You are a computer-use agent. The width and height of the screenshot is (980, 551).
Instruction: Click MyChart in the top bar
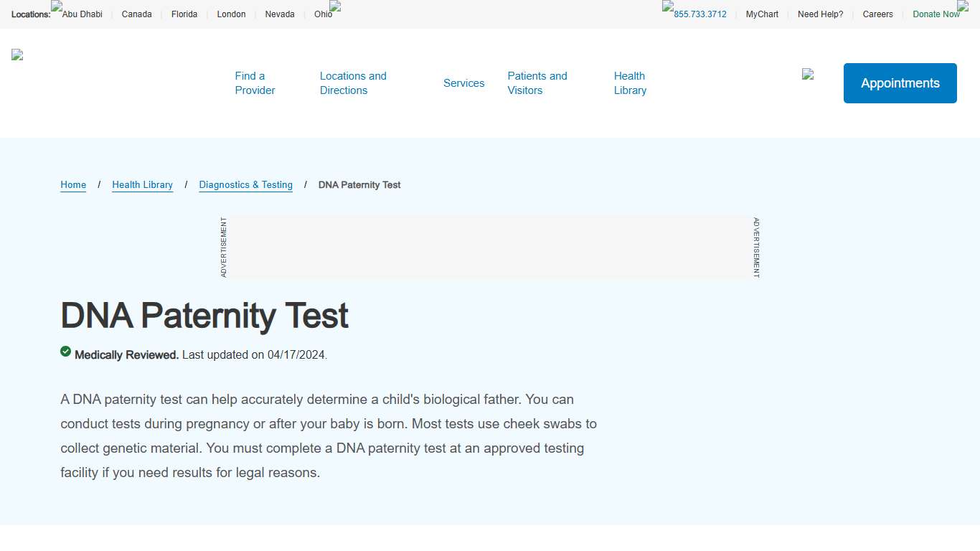tap(762, 14)
